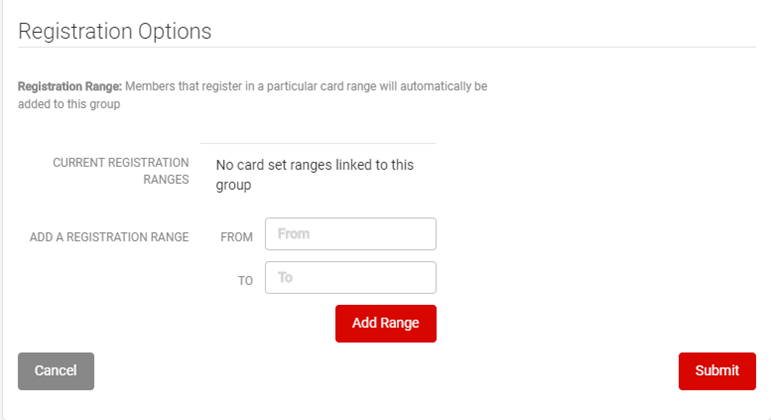
Task: Click the Current Registration Ranges label
Action: coord(121,171)
